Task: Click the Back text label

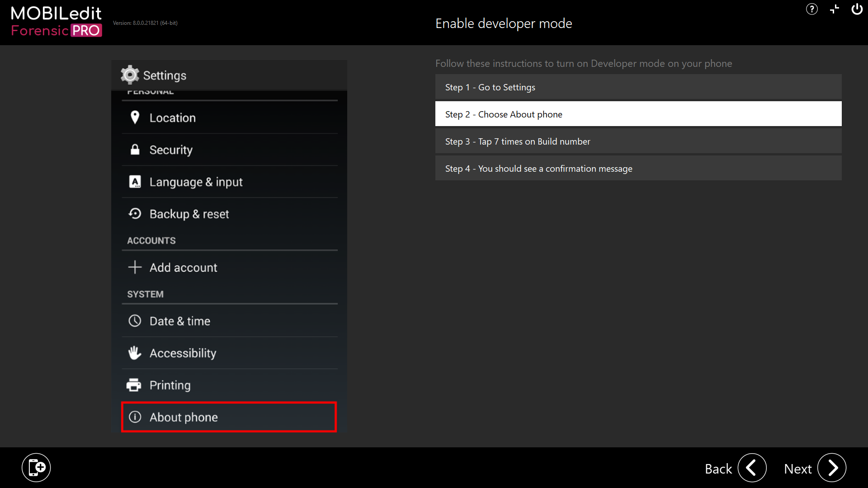Action: [x=718, y=469]
